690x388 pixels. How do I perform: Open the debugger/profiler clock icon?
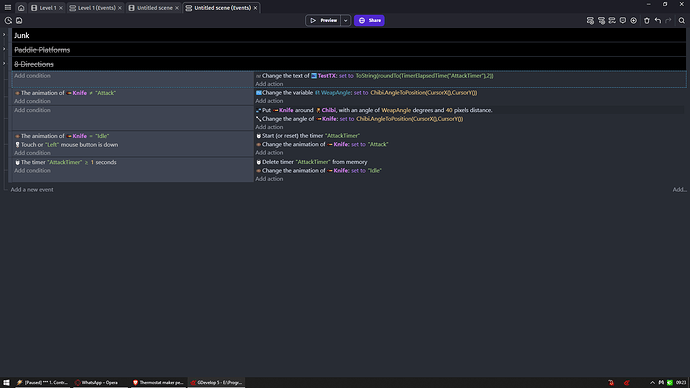(x=8, y=20)
